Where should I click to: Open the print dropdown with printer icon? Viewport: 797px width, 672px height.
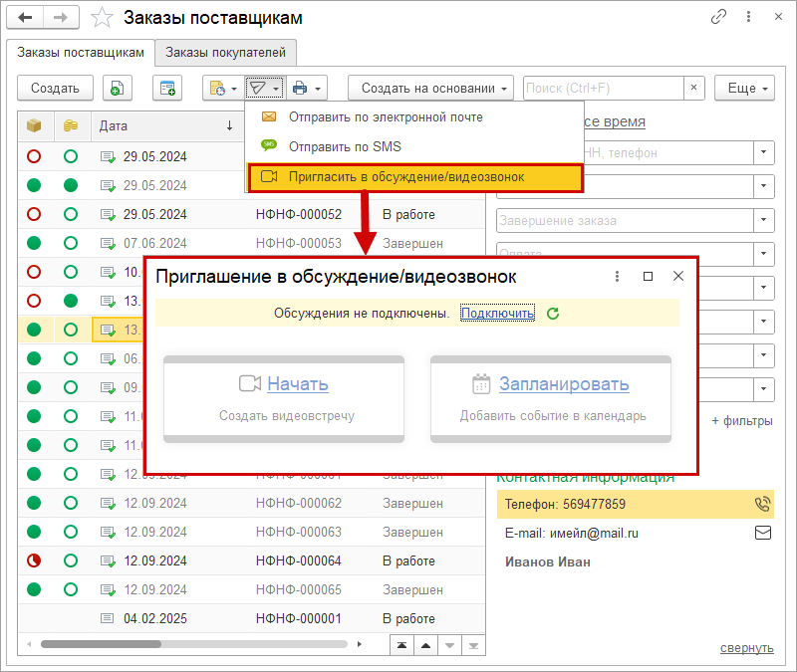pos(307,88)
